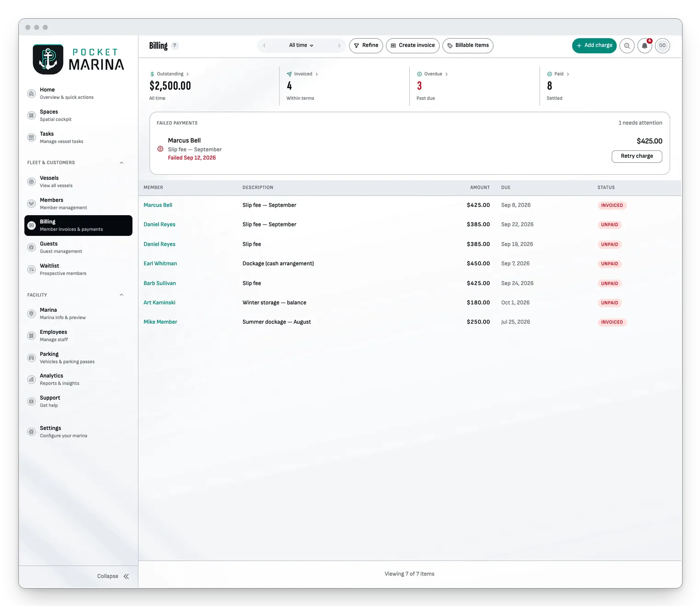Click the Waitlist sidebar icon

pyautogui.click(x=31, y=269)
